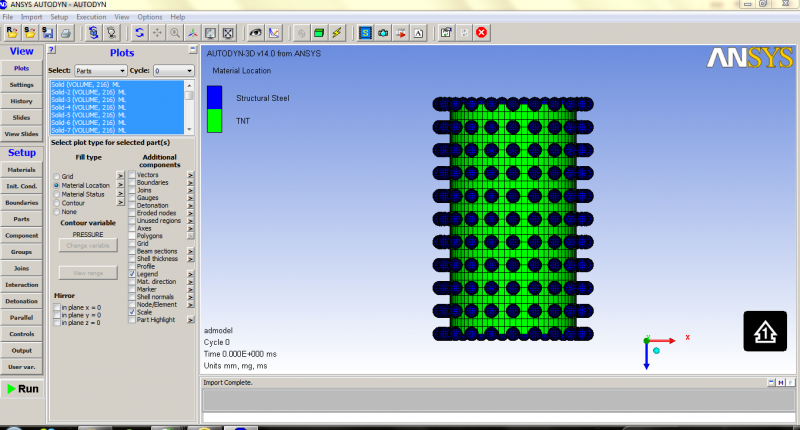The height and width of the screenshot is (430, 800).
Task: Select the rotate view tool
Action: (x=139, y=33)
